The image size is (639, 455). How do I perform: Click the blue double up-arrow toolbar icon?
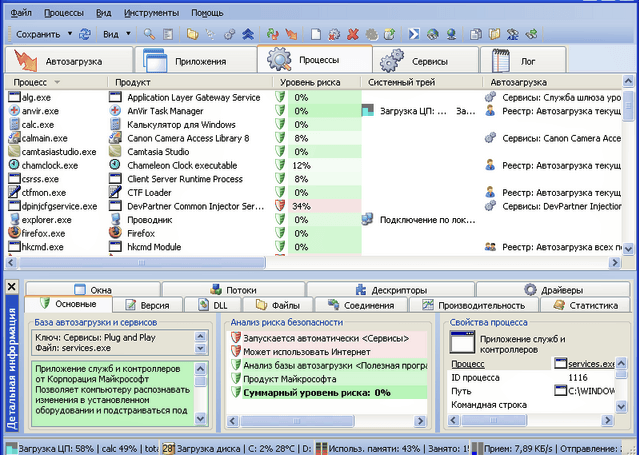[x=248, y=34]
